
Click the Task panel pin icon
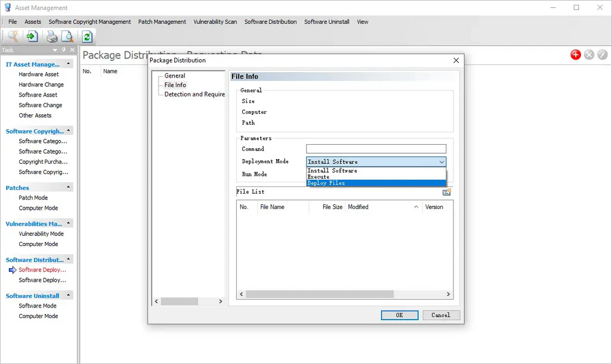pos(64,50)
